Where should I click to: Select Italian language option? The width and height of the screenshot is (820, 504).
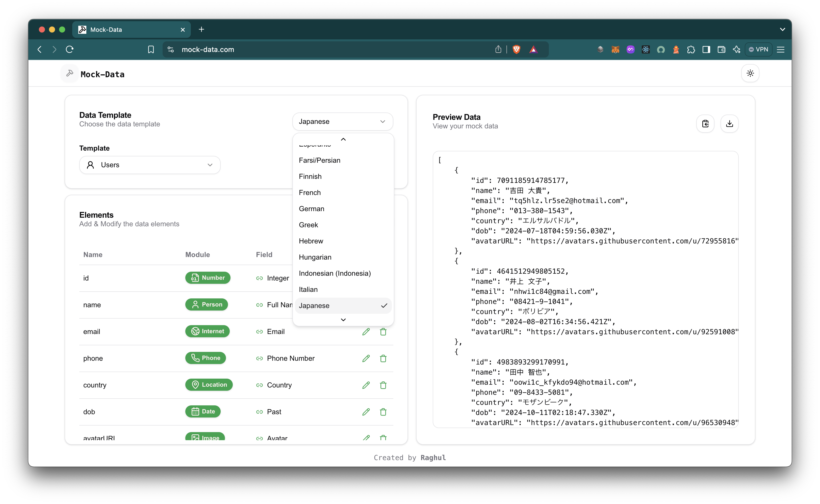pos(343,289)
